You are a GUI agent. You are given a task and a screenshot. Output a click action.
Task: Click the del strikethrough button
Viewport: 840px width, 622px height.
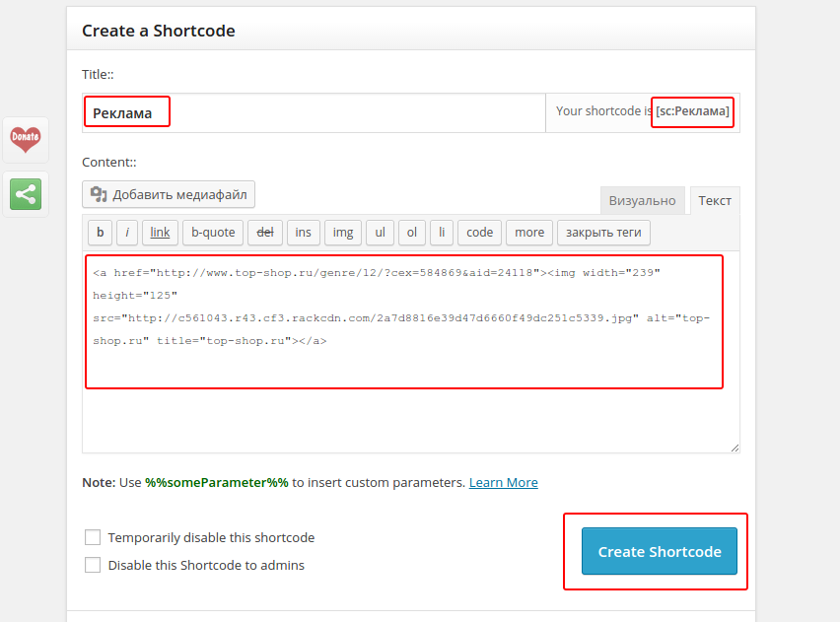(265, 233)
